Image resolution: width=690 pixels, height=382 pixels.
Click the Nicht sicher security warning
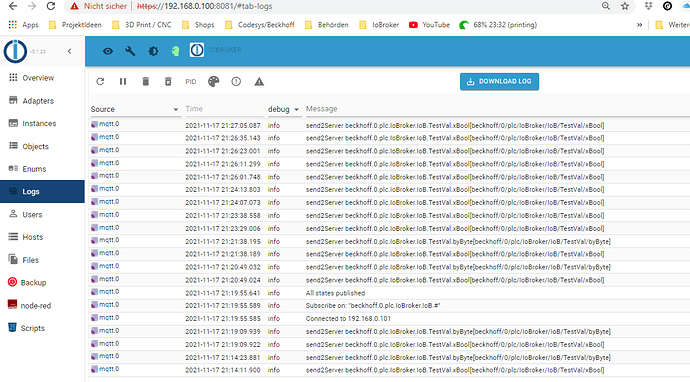[99, 6]
